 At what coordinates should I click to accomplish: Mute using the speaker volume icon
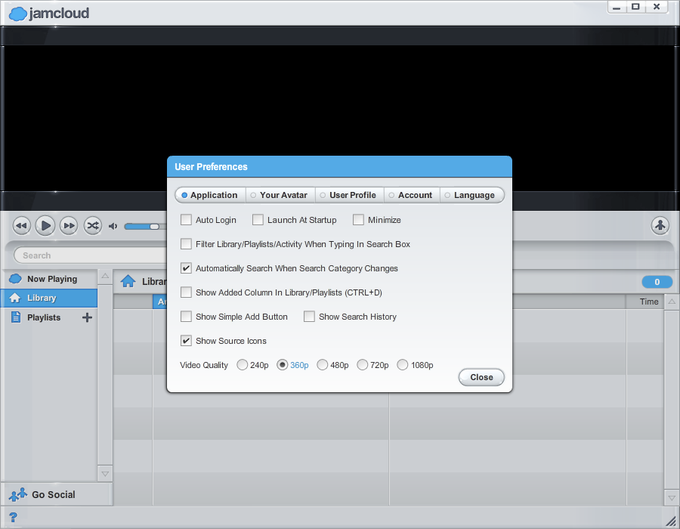[x=113, y=226]
